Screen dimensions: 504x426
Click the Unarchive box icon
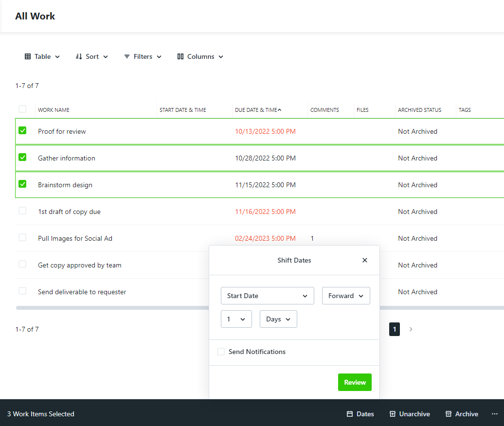[393, 414]
